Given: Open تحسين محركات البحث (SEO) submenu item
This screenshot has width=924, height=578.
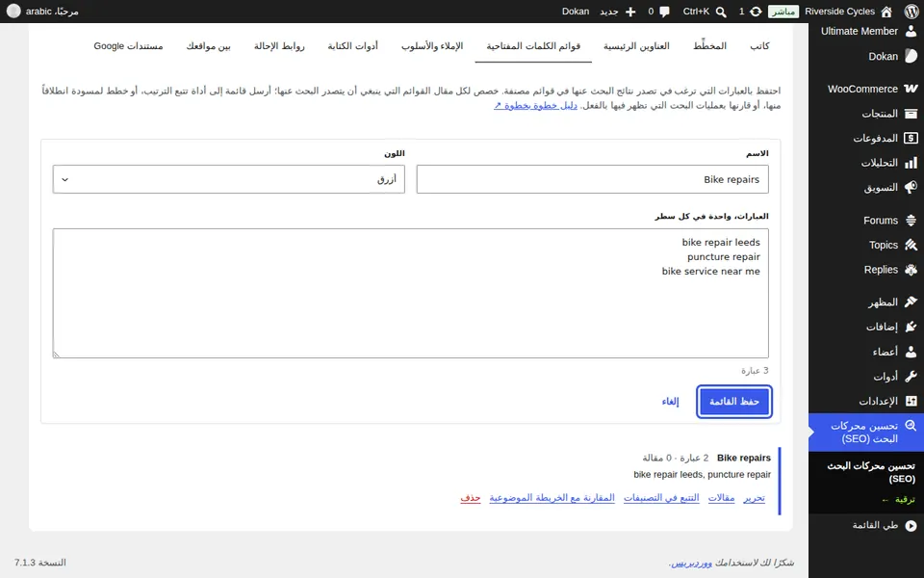Looking at the screenshot, I should point(872,472).
